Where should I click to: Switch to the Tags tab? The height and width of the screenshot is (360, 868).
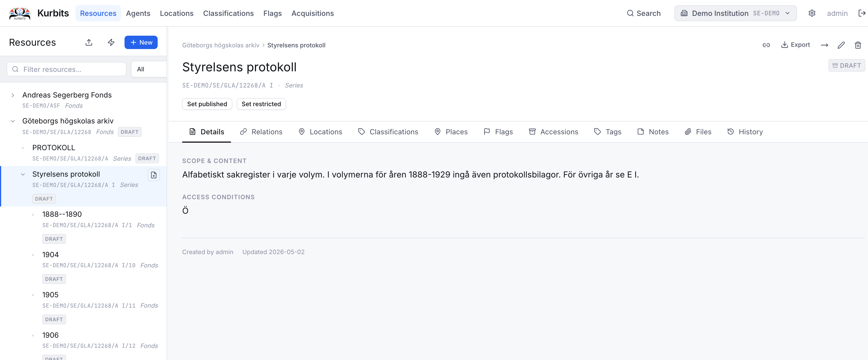pyautogui.click(x=608, y=132)
